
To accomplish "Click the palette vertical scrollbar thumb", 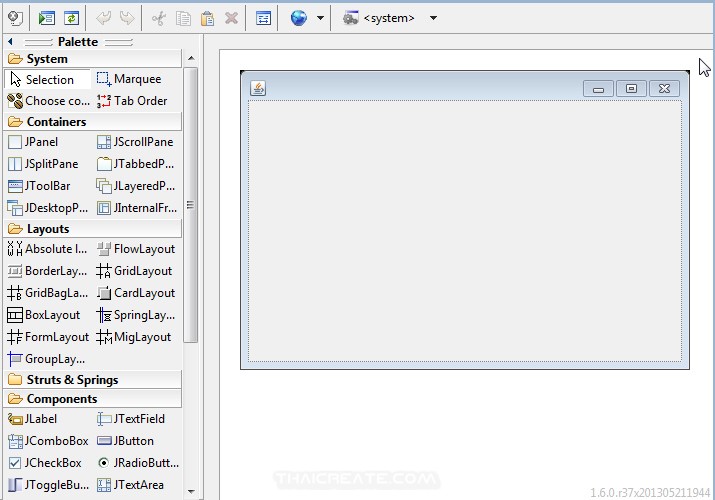I will [x=191, y=205].
